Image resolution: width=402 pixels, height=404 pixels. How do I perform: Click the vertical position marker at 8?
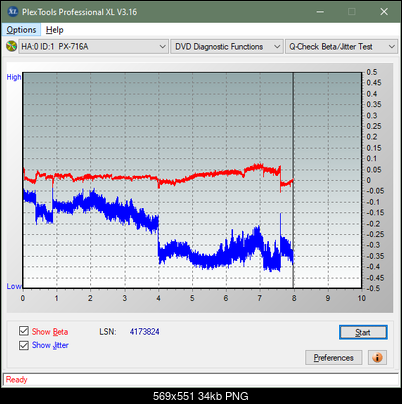(293, 180)
